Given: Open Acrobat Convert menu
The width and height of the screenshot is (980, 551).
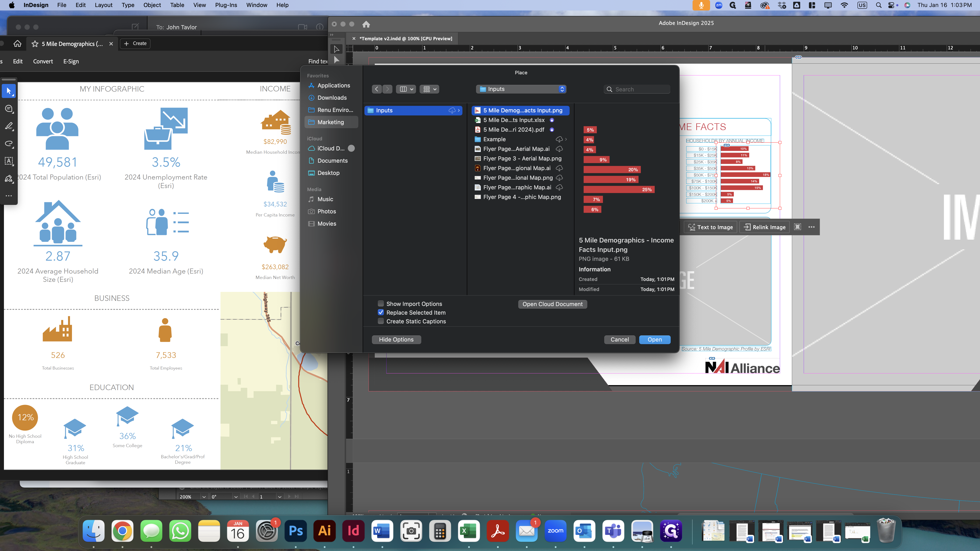Looking at the screenshot, I should coord(43,61).
